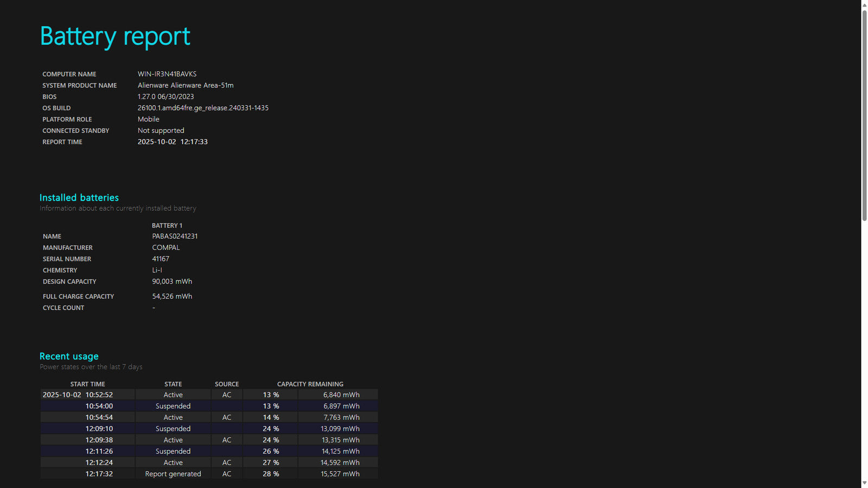This screenshot has width=868, height=488.
Task: Click the 15,527 mWh capacity cell
Action: [340, 474]
